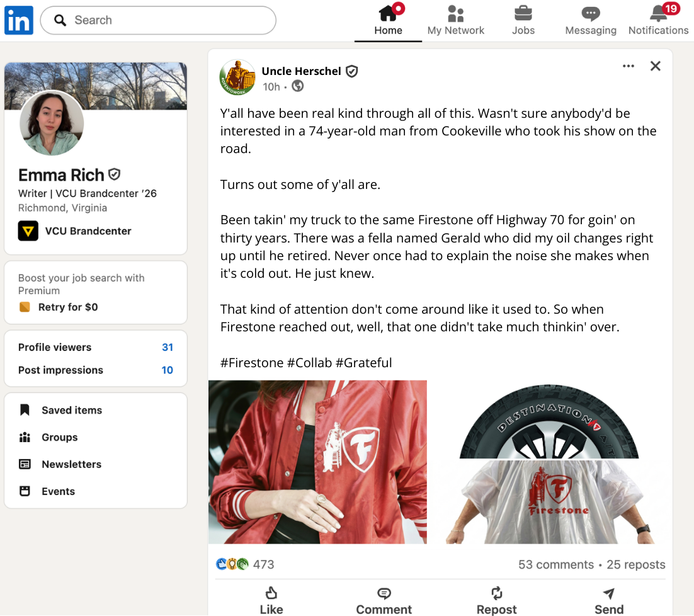Image resolution: width=694 pixels, height=616 pixels.
Task: Click the verified badge beside Uncle Herschel
Action: coord(352,71)
